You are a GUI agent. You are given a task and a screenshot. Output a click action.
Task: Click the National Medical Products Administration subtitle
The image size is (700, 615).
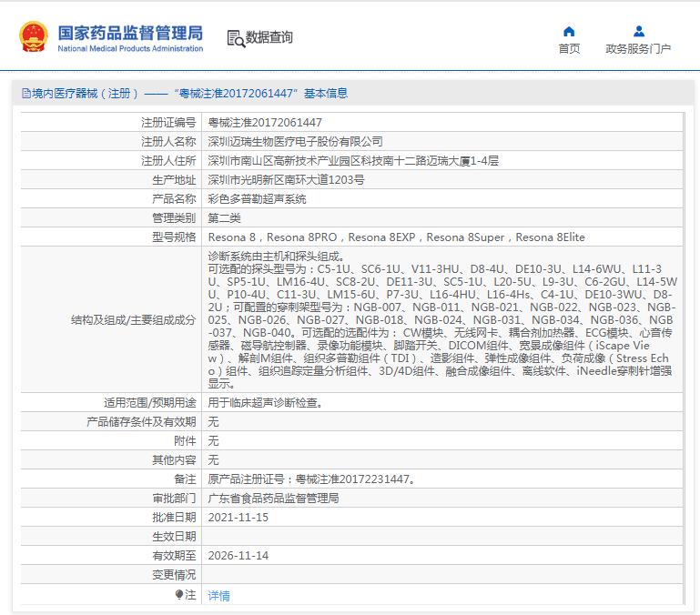click(x=130, y=48)
